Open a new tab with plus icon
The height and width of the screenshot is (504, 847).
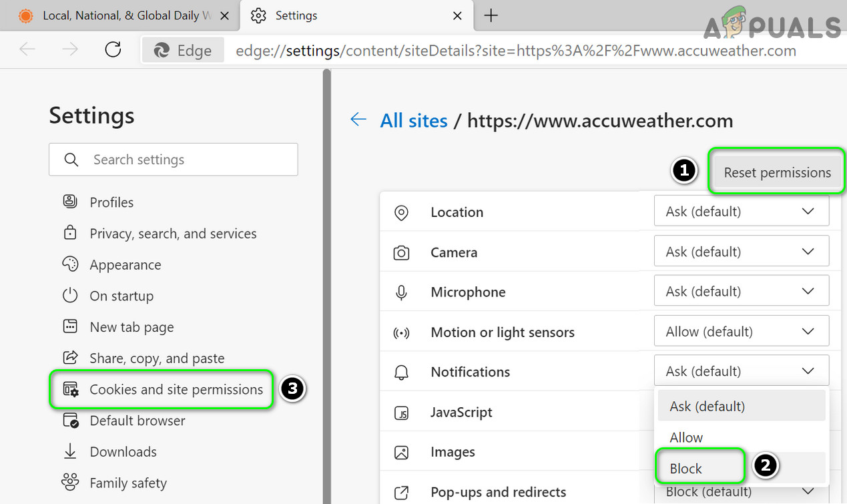[491, 16]
